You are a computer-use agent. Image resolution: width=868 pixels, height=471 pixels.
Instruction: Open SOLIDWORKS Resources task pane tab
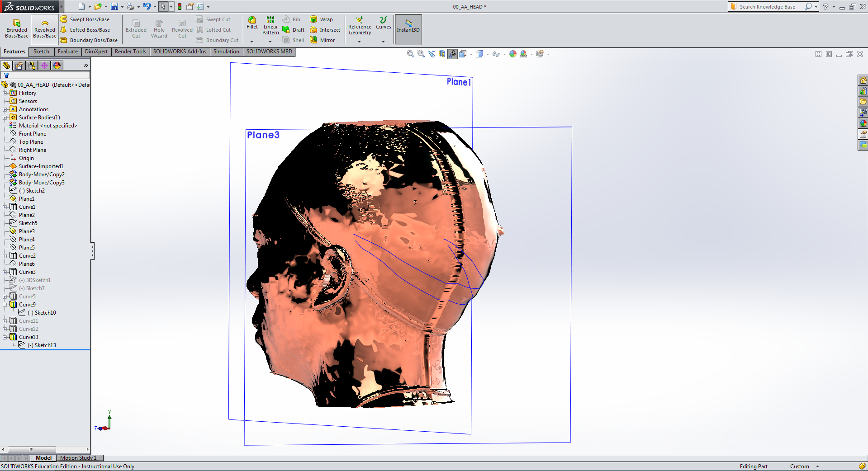tap(863, 80)
